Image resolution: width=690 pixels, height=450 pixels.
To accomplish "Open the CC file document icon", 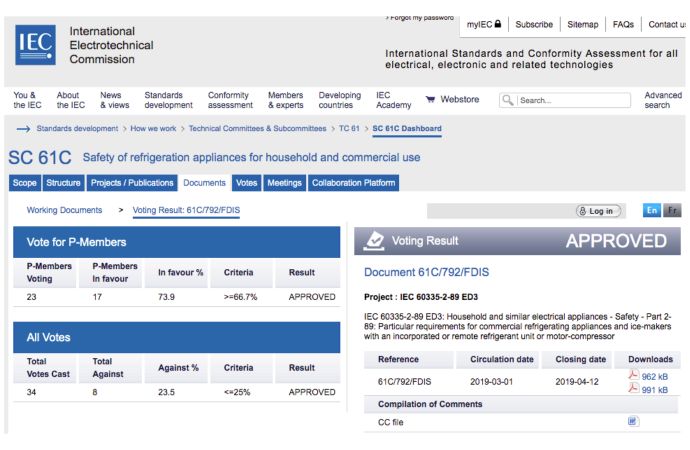I will coord(633,421).
